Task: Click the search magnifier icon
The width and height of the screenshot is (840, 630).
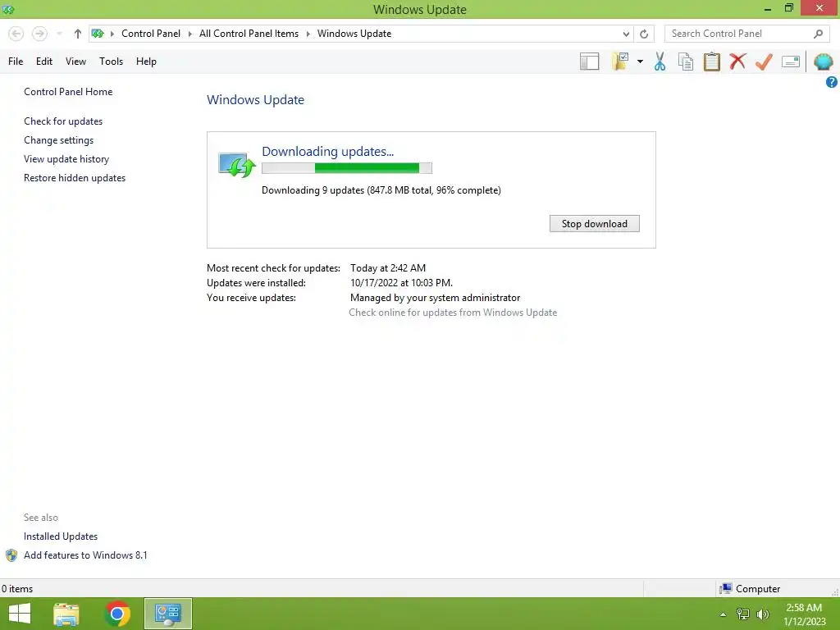Action: click(818, 34)
